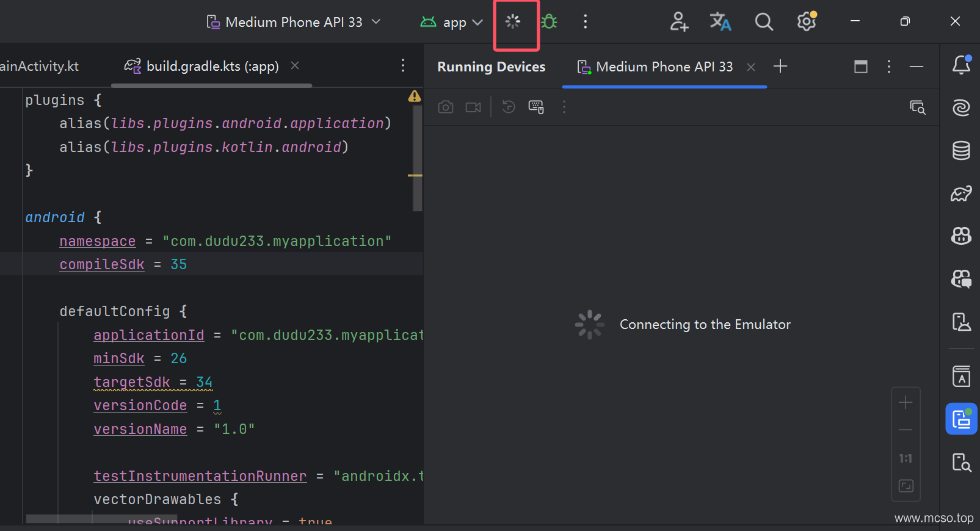Click the defaultConfig block name
The height and width of the screenshot is (531, 980).
click(x=115, y=312)
